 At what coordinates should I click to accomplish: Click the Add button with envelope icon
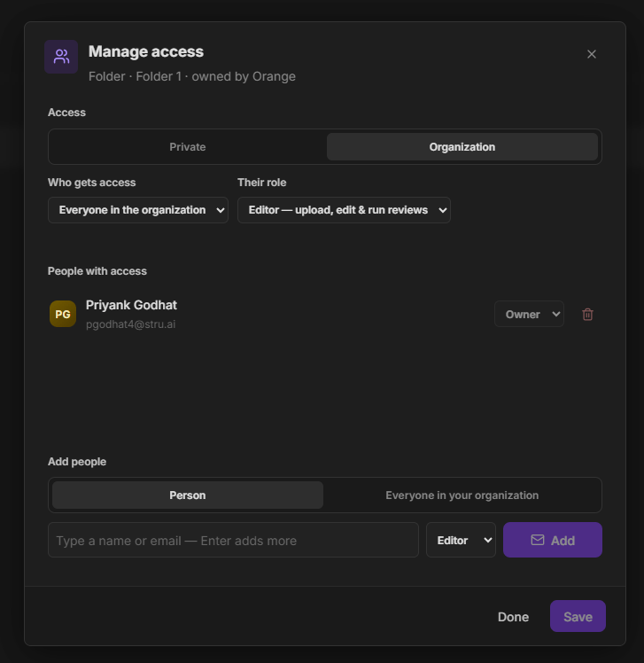pyautogui.click(x=552, y=540)
